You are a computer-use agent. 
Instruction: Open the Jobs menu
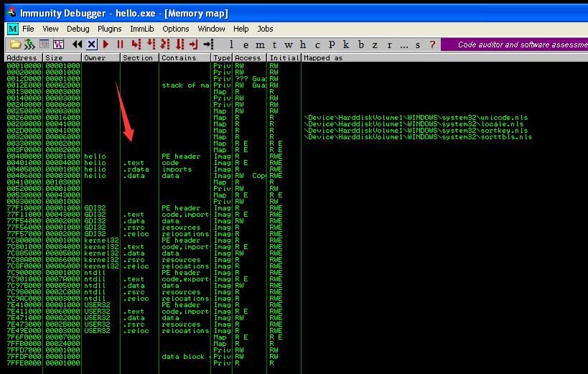point(265,29)
